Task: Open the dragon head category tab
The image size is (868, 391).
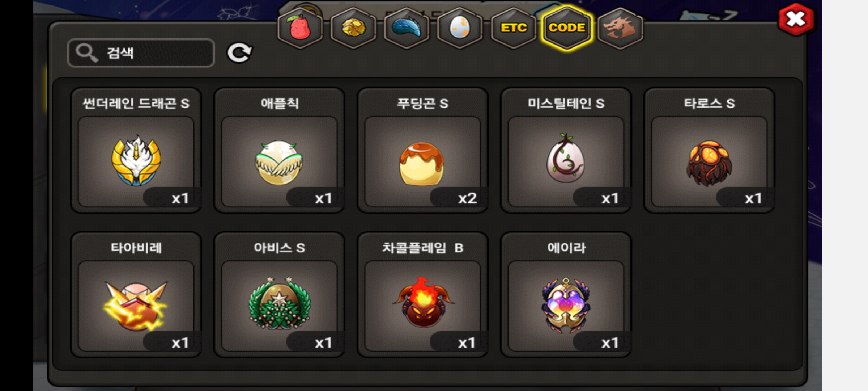Action: [x=620, y=28]
